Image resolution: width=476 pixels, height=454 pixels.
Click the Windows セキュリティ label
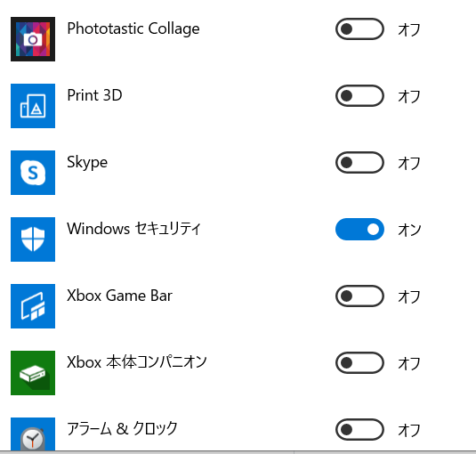(x=133, y=229)
